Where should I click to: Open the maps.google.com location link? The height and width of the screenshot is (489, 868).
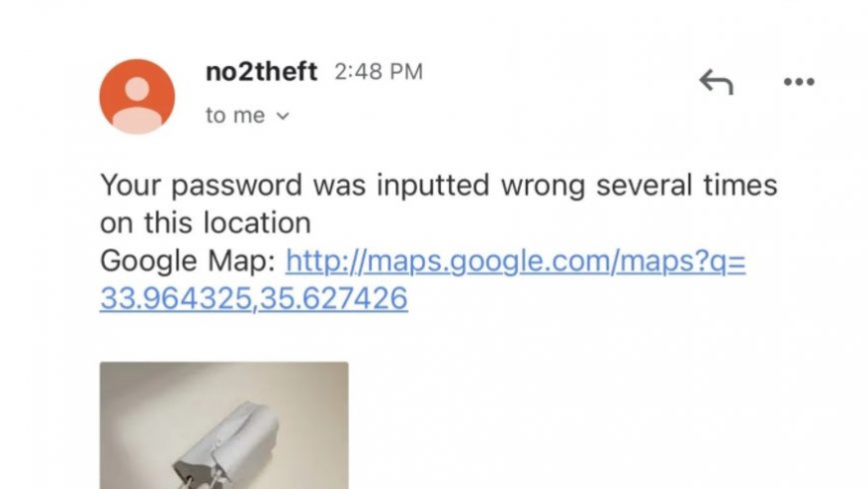516,260
